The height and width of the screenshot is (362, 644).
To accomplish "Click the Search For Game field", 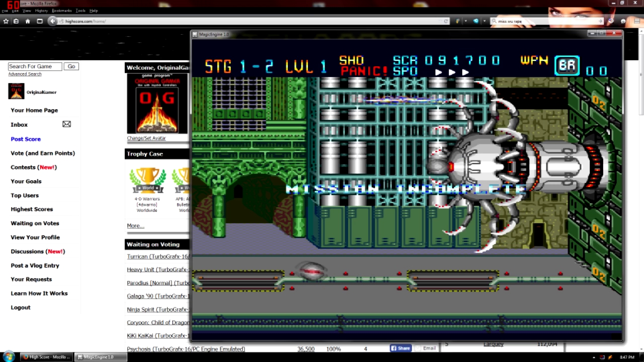I will point(35,66).
